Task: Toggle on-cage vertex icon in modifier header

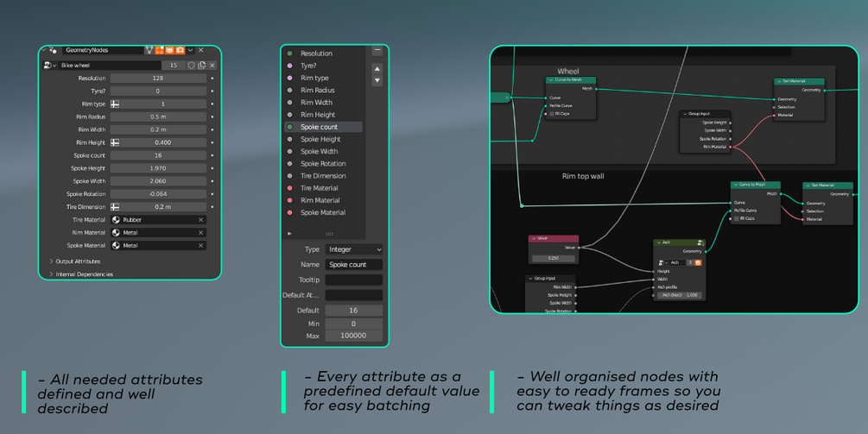Action: (x=149, y=50)
